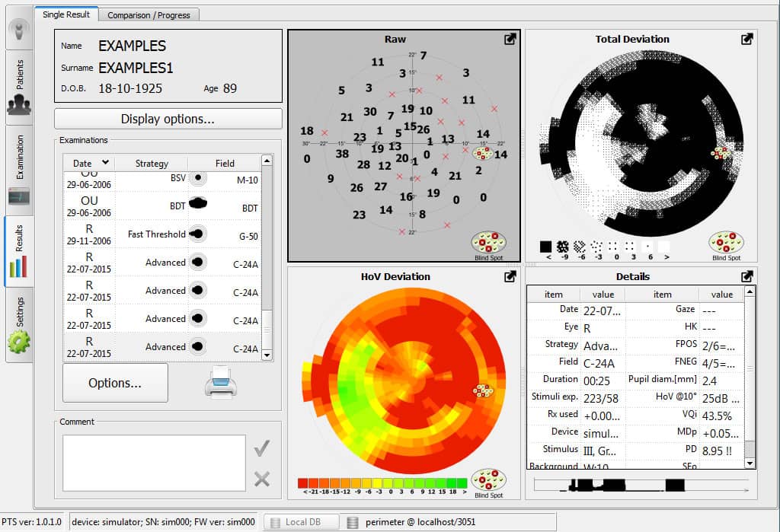Click the BDT strategy field icon
780x532 pixels.
[x=198, y=203]
